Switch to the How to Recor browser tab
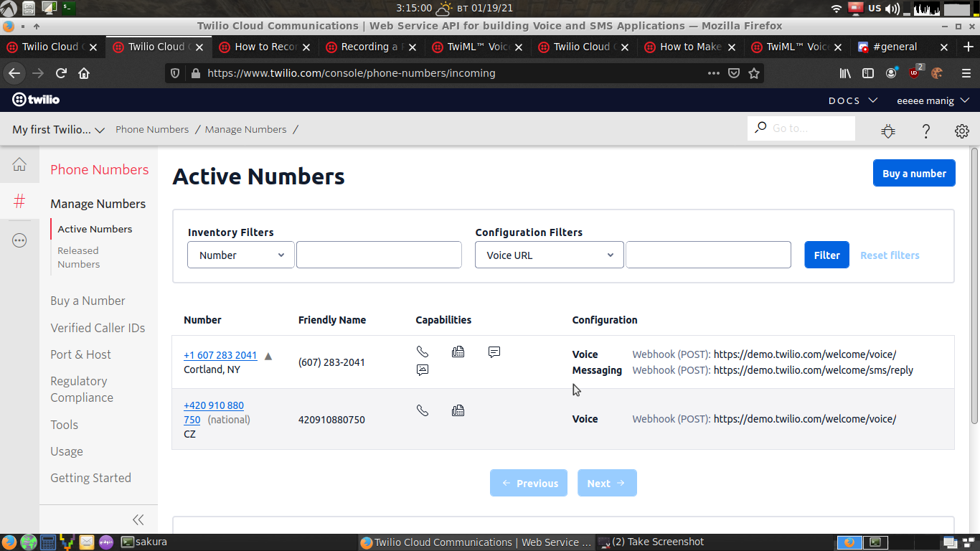 [265, 47]
